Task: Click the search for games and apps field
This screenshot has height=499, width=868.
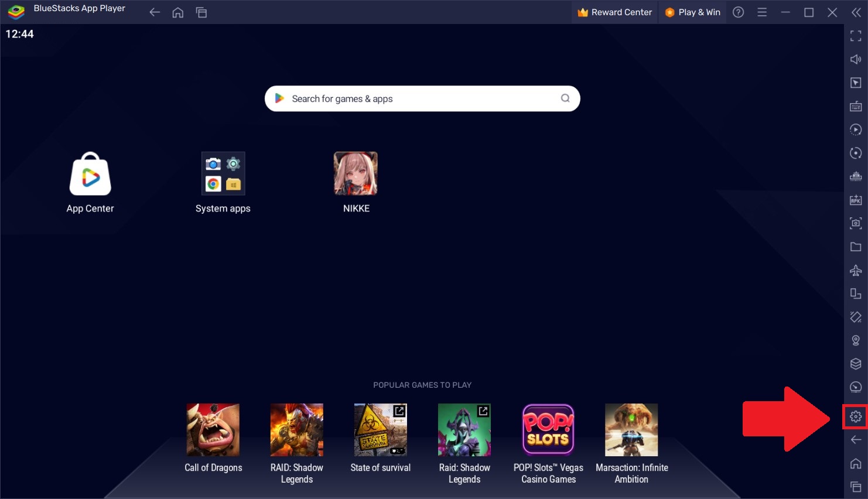Action: (x=422, y=98)
